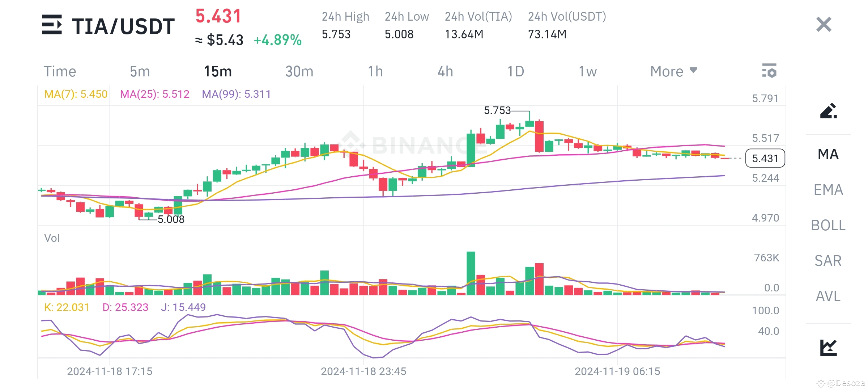Viewport: 868px width, 391px height.
Task: Toggle the MA indicator on
Action: tap(828, 154)
